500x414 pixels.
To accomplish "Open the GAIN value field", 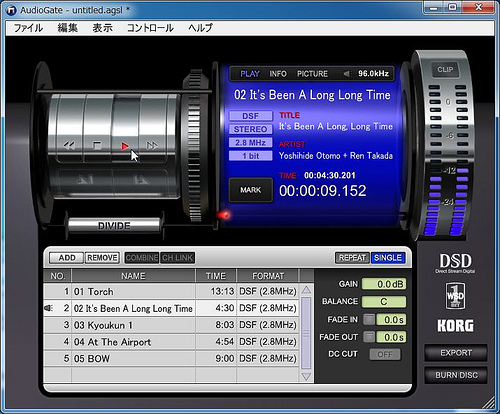I will pyautogui.click(x=384, y=284).
